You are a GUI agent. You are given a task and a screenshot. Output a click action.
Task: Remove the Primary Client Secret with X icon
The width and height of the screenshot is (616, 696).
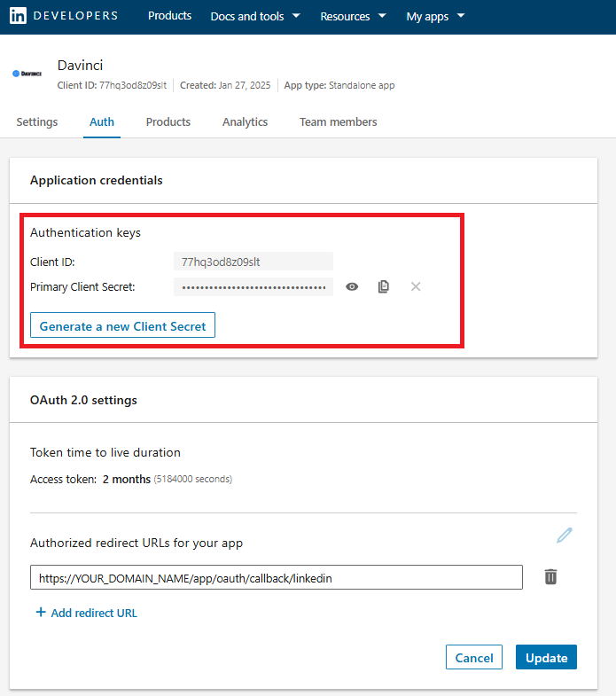coord(416,286)
